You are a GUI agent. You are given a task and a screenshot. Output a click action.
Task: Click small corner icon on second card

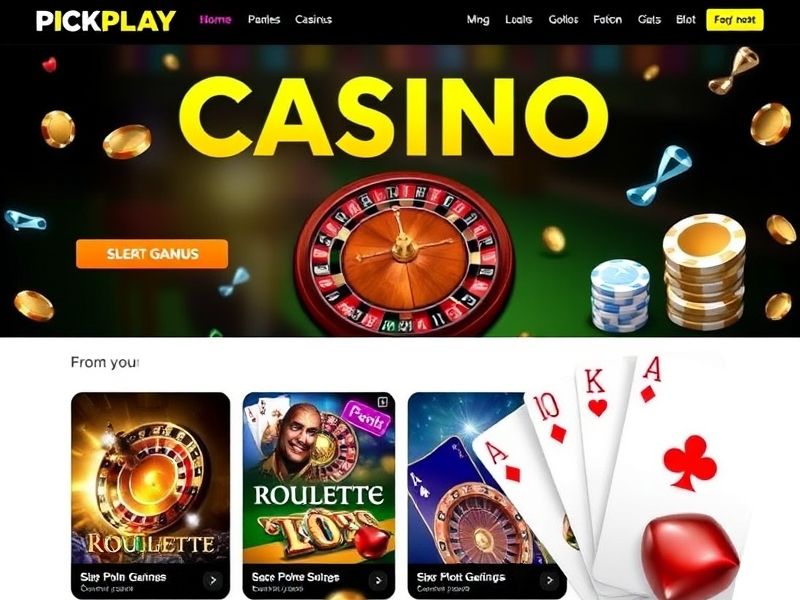click(382, 402)
